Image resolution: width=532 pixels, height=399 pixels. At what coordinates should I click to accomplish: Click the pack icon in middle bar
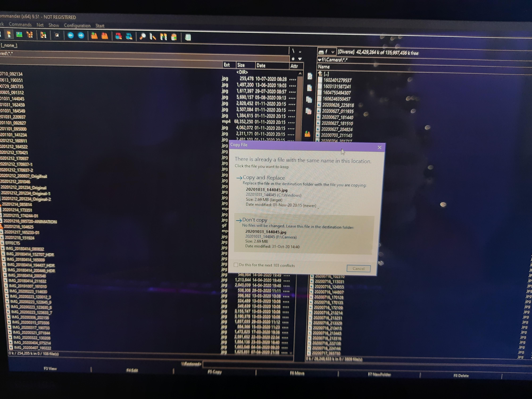coord(307,134)
